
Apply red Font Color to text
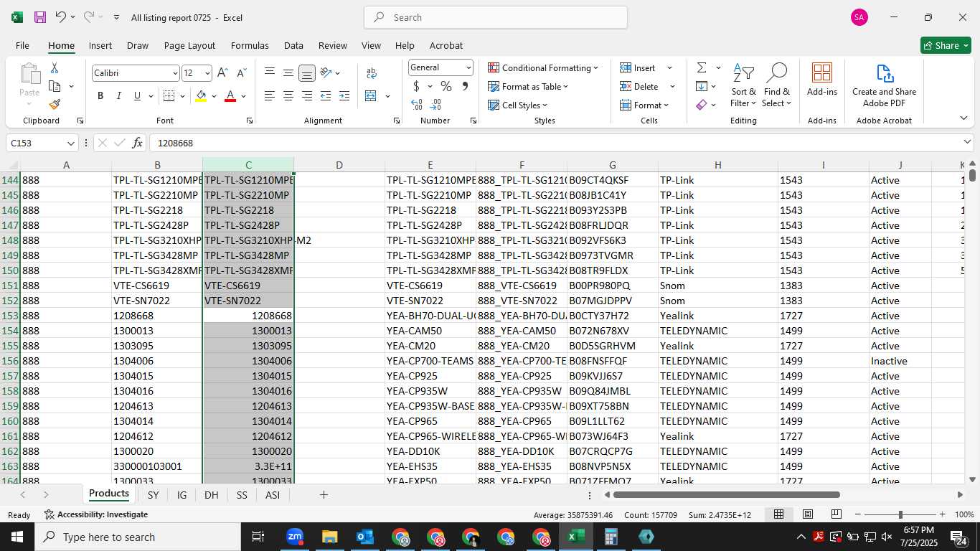[x=230, y=96]
